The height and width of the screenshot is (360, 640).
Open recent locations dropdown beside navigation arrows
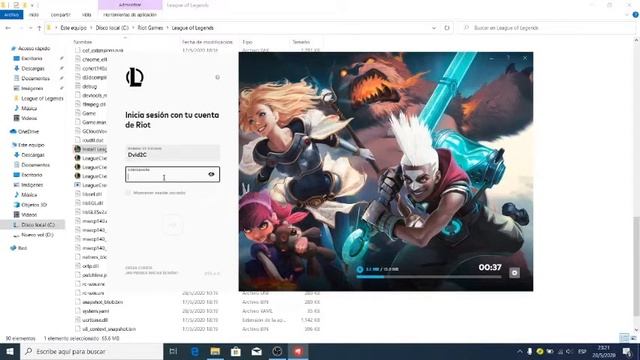point(31,28)
